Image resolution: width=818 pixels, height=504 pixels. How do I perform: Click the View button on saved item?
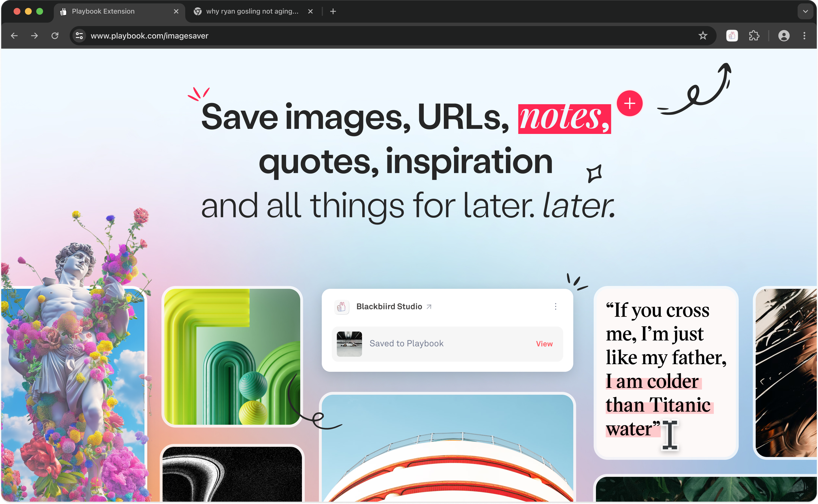click(543, 343)
